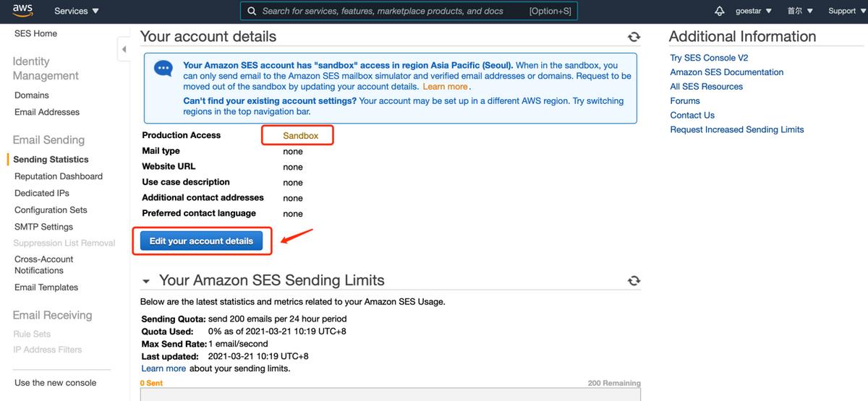This screenshot has height=401, width=868.
Task: Follow Learn more about sending limits link
Action: 163,368
